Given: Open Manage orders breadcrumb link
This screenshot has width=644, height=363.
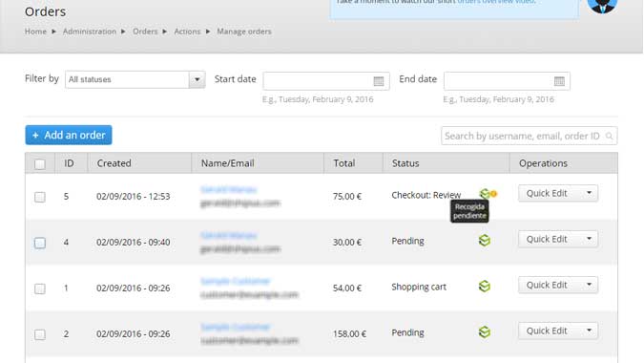Looking at the screenshot, I should click(244, 32).
